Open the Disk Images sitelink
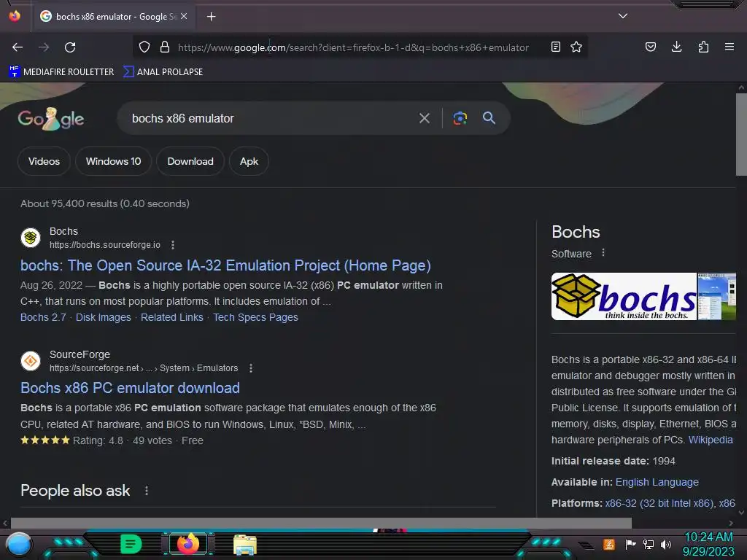 [x=104, y=317]
